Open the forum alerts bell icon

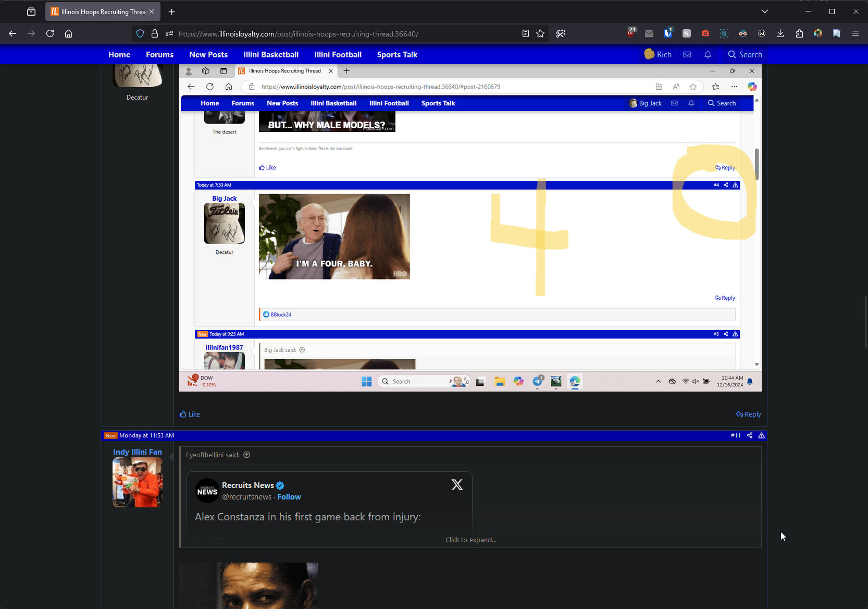click(708, 54)
